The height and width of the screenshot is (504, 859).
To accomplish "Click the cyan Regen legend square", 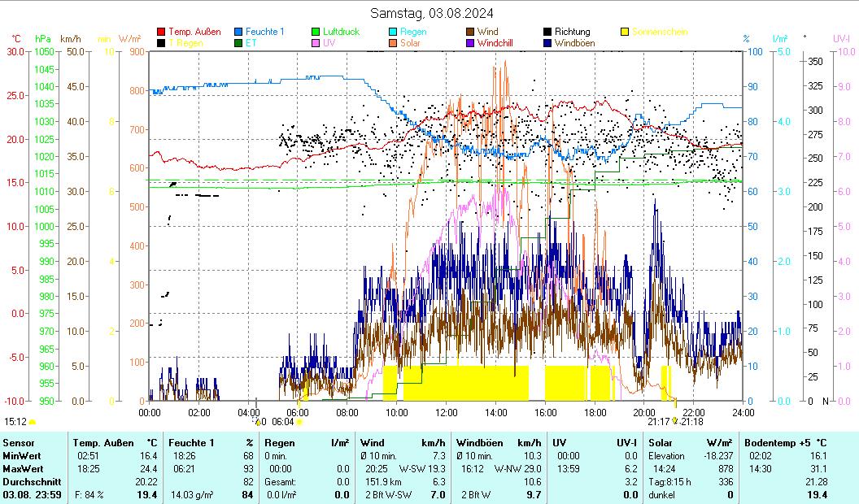I will click(x=393, y=32).
